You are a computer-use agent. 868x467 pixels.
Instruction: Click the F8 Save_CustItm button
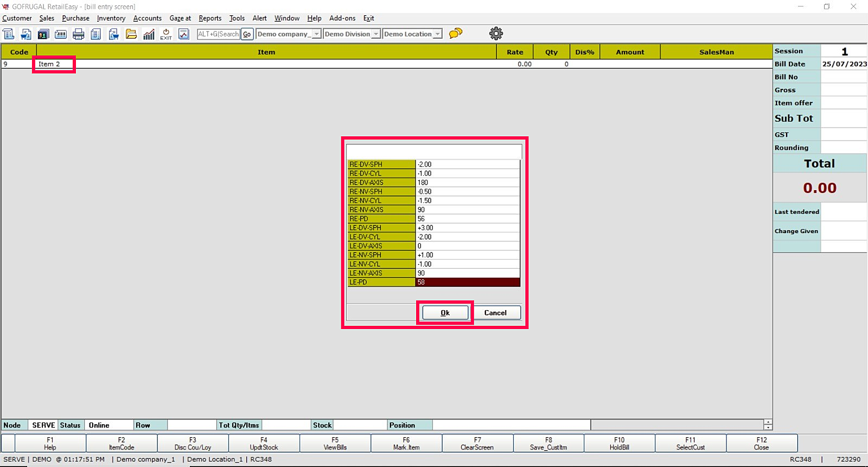(x=548, y=444)
